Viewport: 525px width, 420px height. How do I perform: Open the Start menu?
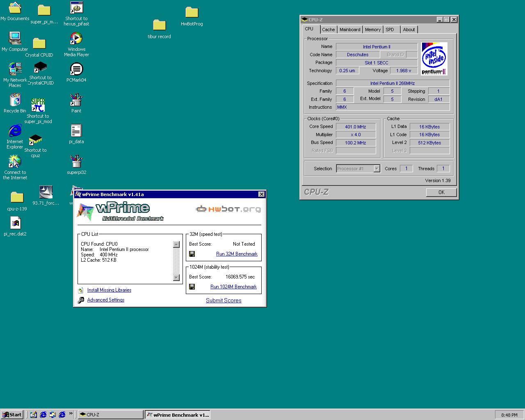point(12,415)
